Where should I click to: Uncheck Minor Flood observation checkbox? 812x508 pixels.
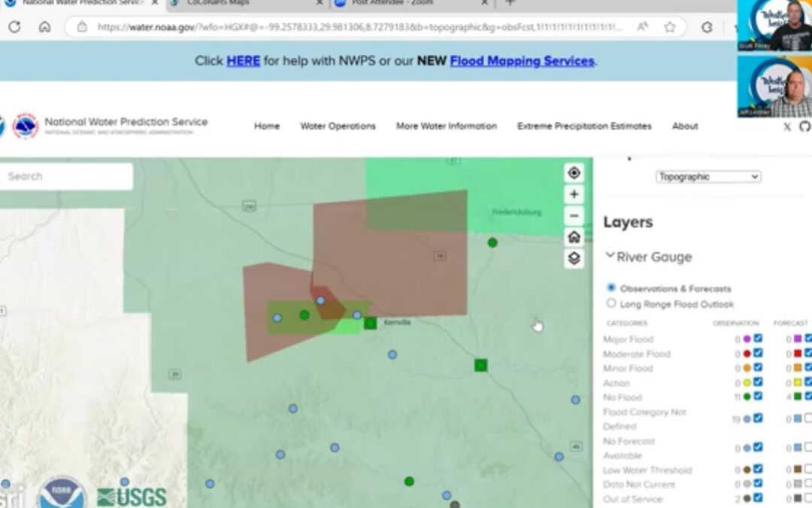[758, 367]
